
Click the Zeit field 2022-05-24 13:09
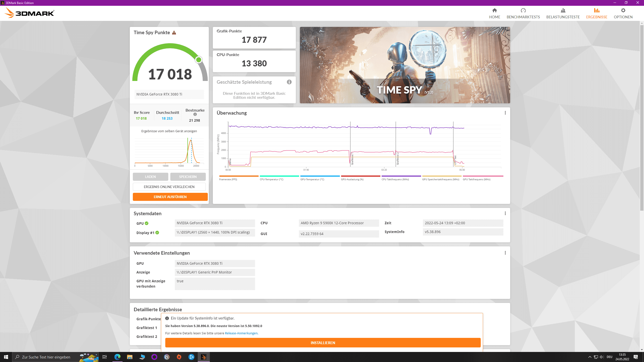click(463, 223)
